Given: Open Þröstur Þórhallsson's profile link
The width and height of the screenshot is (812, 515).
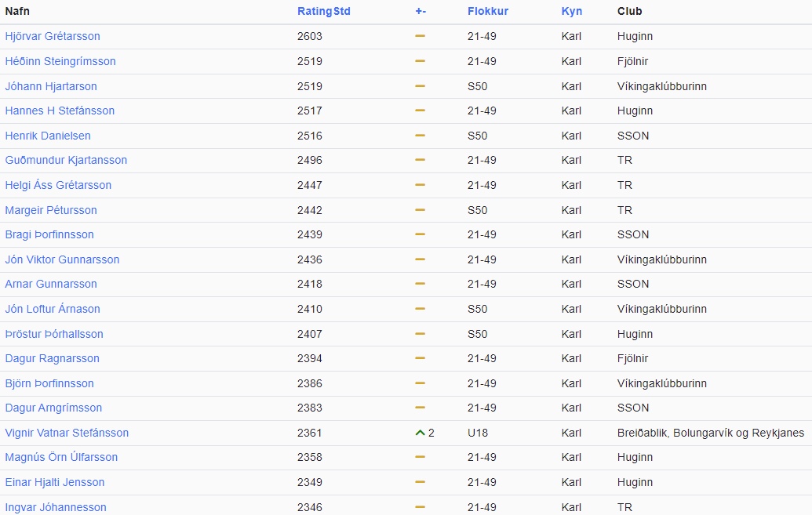Looking at the screenshot, I should coord(54,334).
